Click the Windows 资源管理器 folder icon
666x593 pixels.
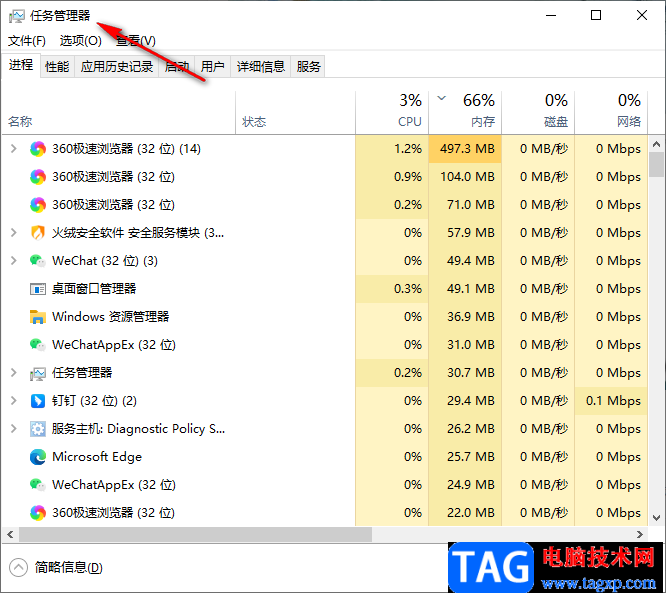tap(38, 317)
